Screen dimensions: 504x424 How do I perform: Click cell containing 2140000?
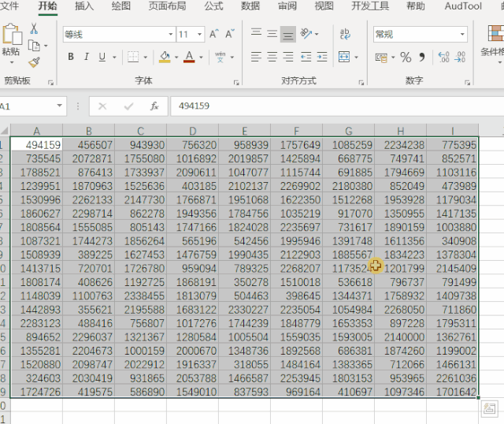tap(401, 337)
